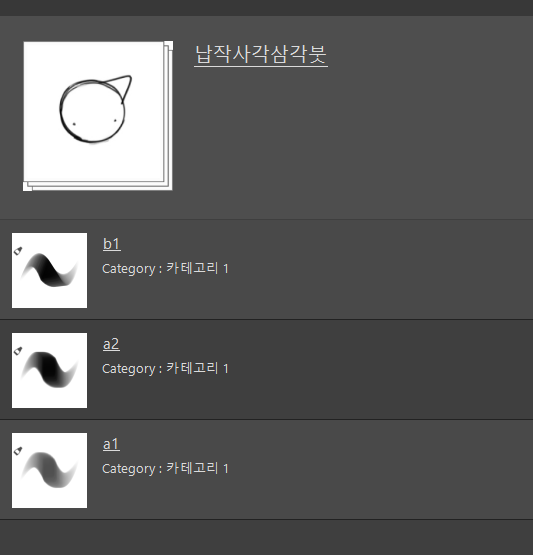
Task: Click the bottom-left stacked page edge of preview
Action: pos(28,187)
